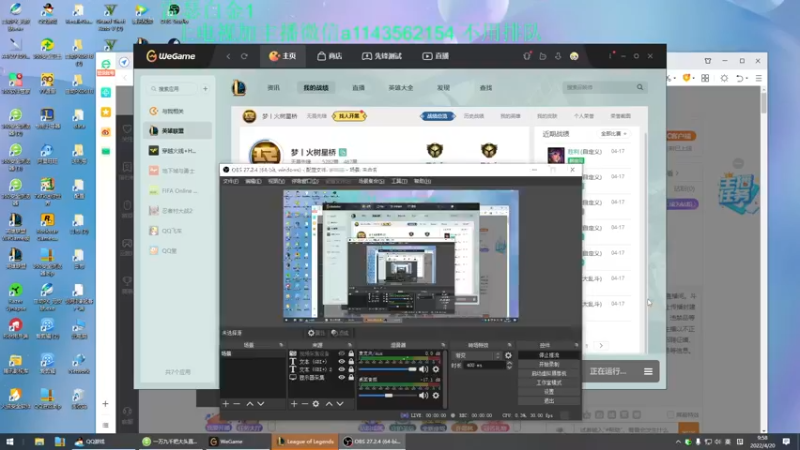Open OBS source filters button

tap(340, 333)
